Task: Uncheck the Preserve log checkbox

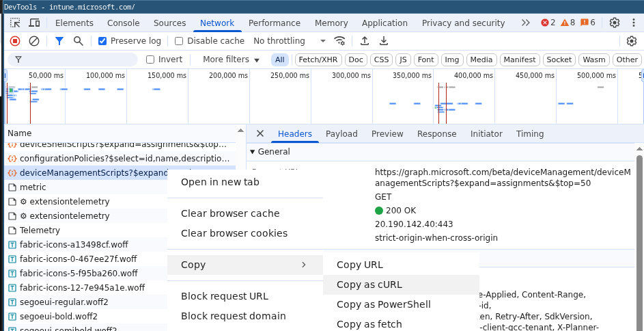Action: pyautogui.click(x=102, y=41)
